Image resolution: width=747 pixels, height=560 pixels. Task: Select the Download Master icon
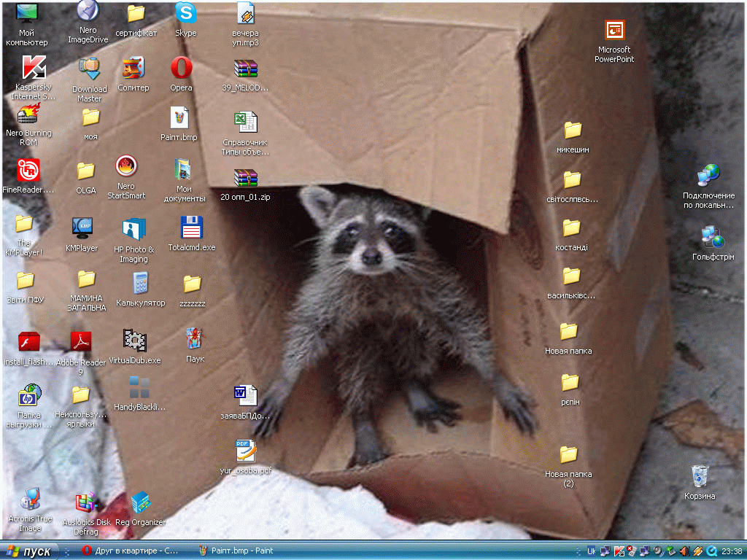89,69
